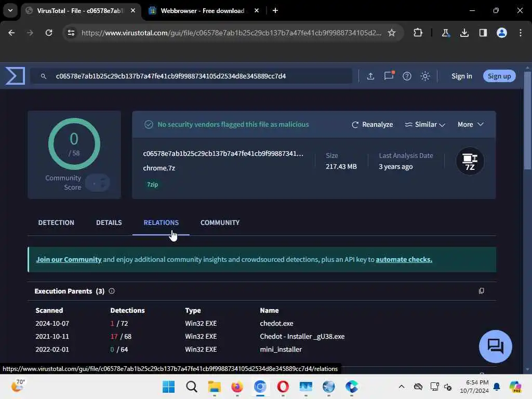The height and width of the screenshot is (399, 532).
Task: Open browser downloads icon
Action: point(464,33)
